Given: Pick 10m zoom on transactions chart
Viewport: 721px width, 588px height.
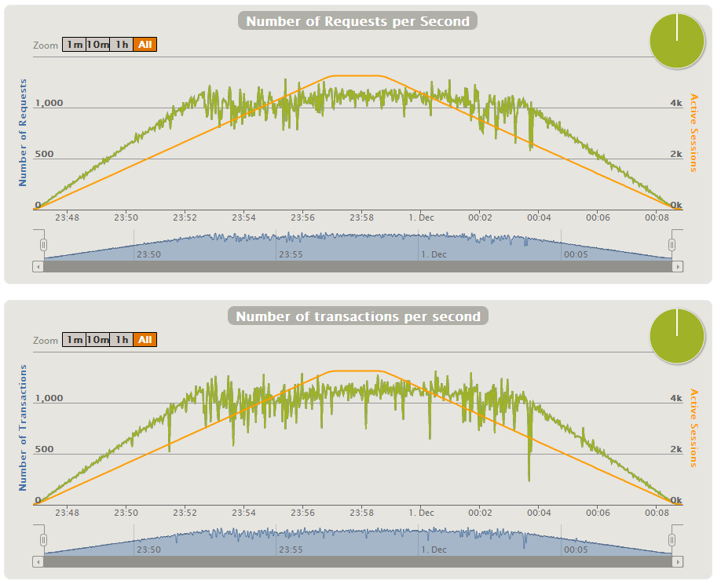Looking at the screenshot, I should [97, 340].
